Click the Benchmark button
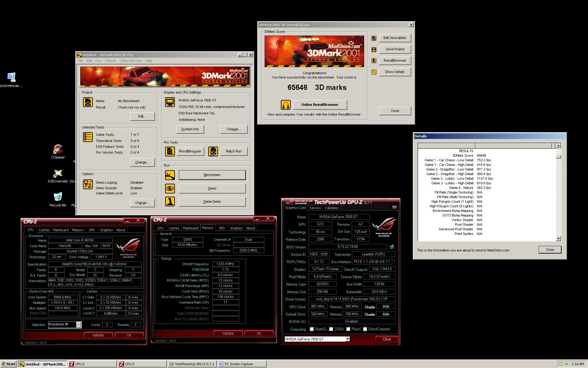 point(212,175)
